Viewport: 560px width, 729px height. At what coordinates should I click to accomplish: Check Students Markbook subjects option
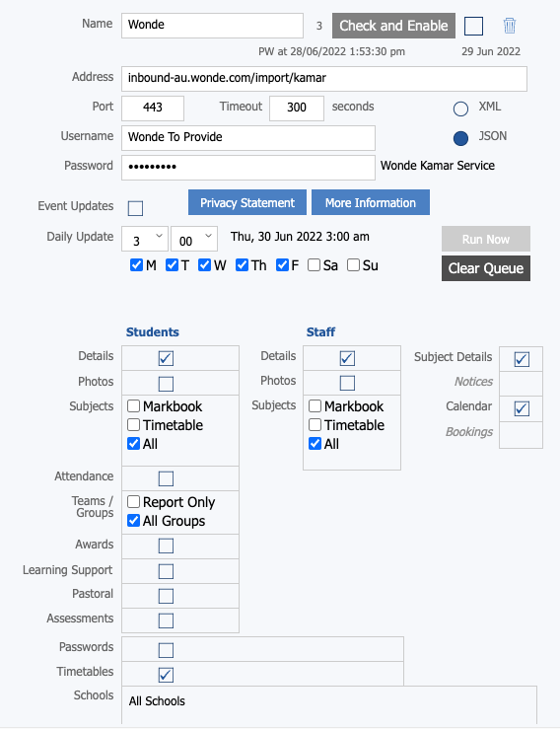click(133, 405)
